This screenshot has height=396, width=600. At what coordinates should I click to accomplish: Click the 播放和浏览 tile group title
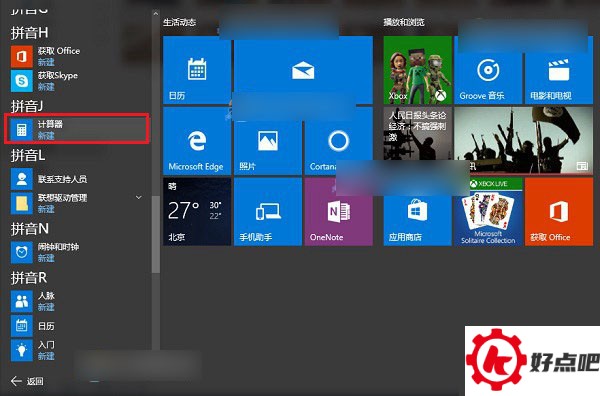(404, 22)
